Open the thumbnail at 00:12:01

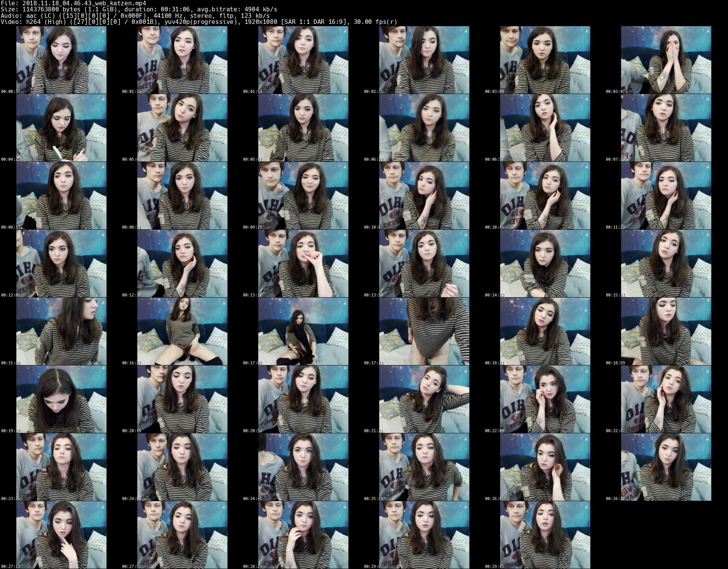point(61,263)
